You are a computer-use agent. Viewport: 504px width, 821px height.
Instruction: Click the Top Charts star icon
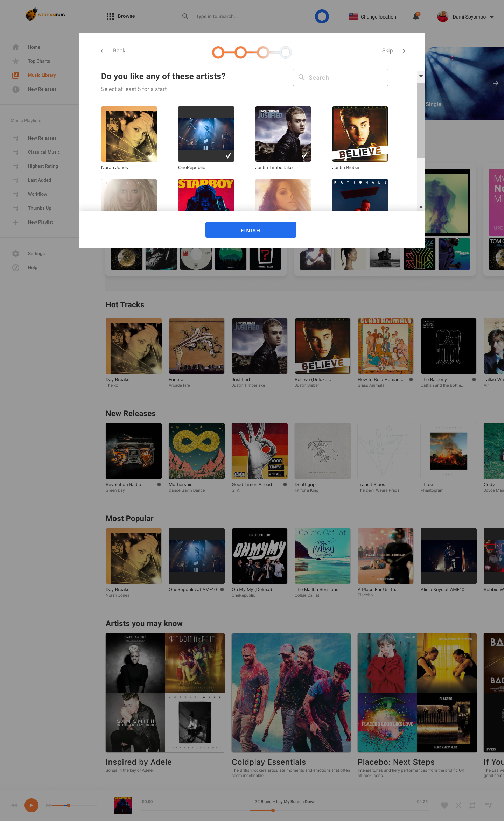(x=16, y=61)
